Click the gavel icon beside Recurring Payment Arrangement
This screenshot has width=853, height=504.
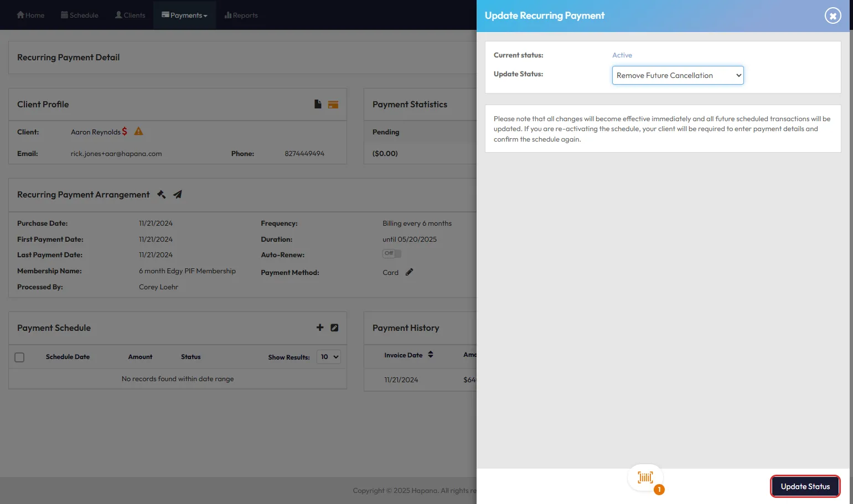tap(162, 194)
